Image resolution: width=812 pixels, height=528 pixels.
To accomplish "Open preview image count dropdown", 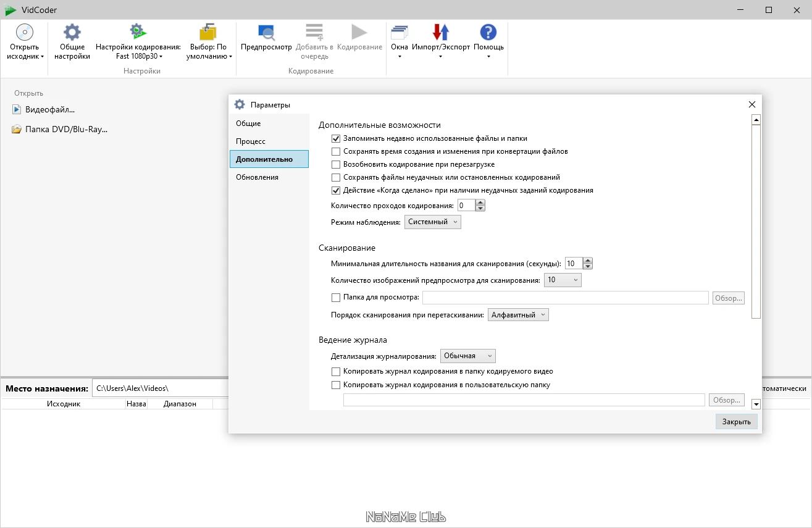I will (563, 280).
